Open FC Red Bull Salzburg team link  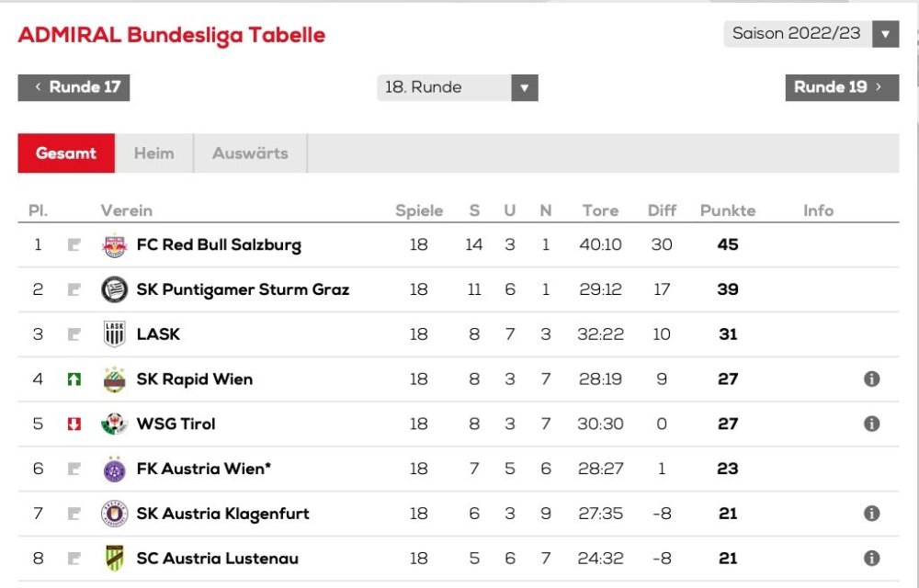pyautogui.click(x=219, y=245)
